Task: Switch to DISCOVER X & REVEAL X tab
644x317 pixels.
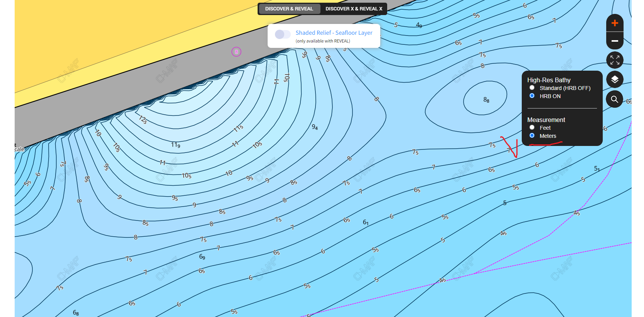Action: 354,9
